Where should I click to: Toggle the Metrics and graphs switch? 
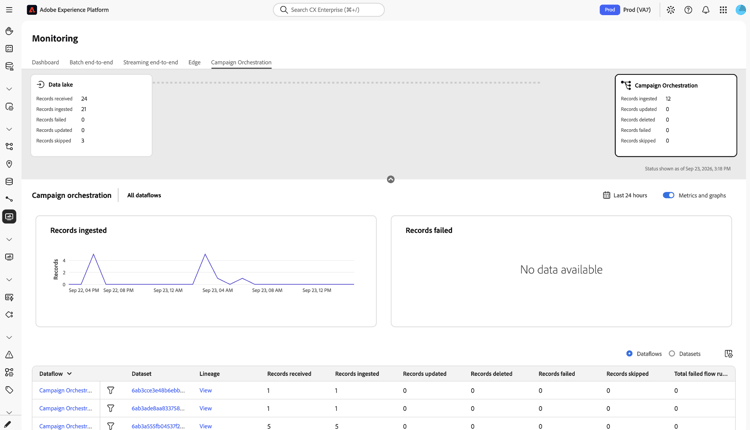[x=668, y=195]
